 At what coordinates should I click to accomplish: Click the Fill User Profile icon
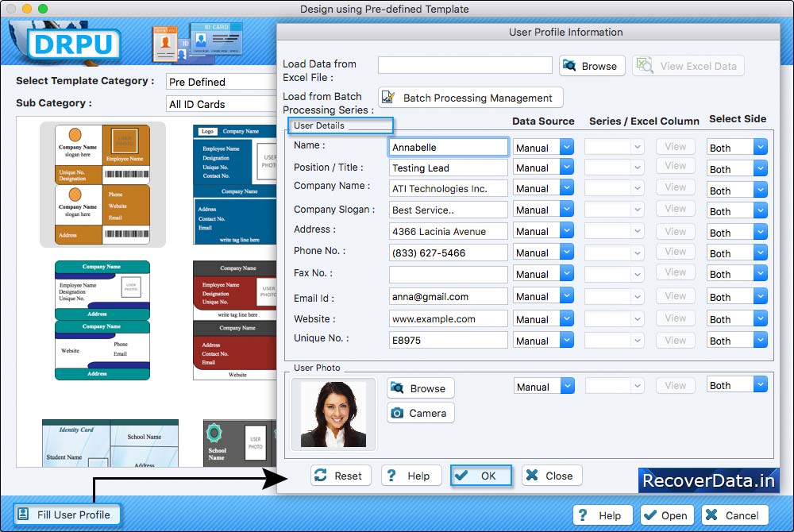(23, 515)
